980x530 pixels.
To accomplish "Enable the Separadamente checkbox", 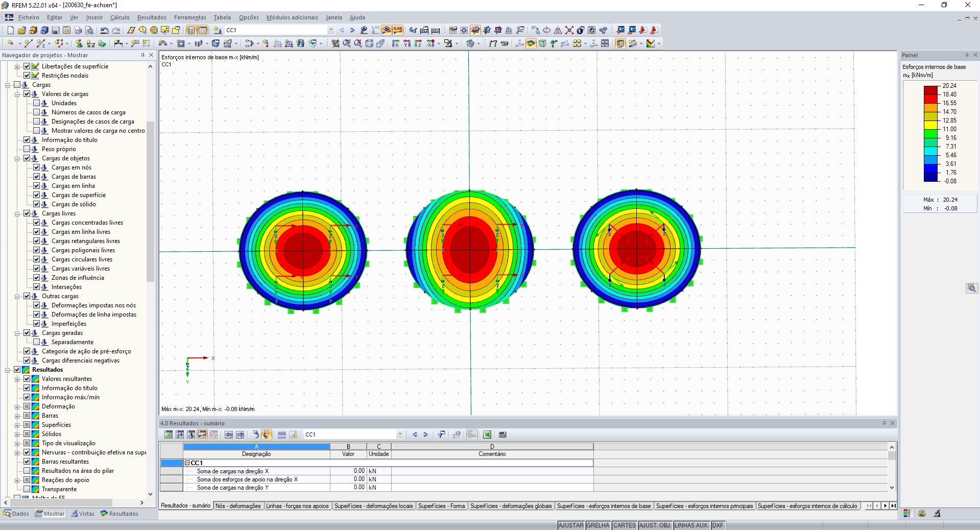I will click(x=36, y=342).
